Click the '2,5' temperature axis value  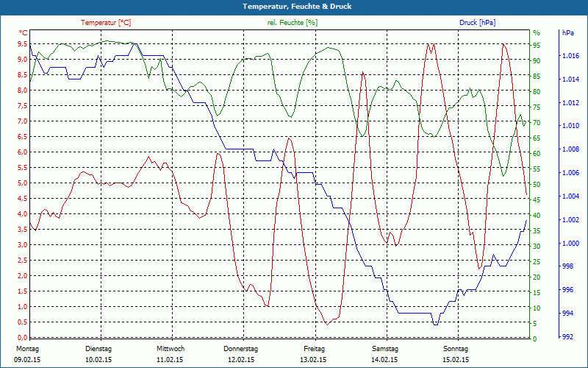[23, 261]
